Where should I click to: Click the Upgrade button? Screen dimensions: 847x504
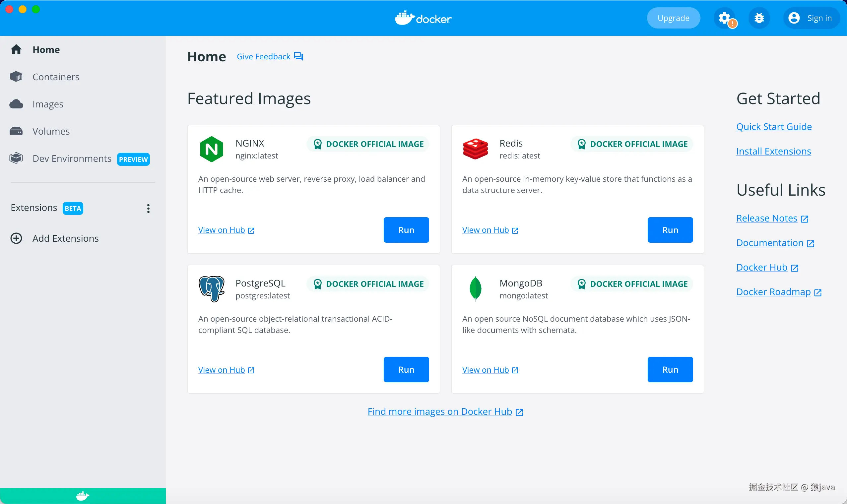click(673, 17)
